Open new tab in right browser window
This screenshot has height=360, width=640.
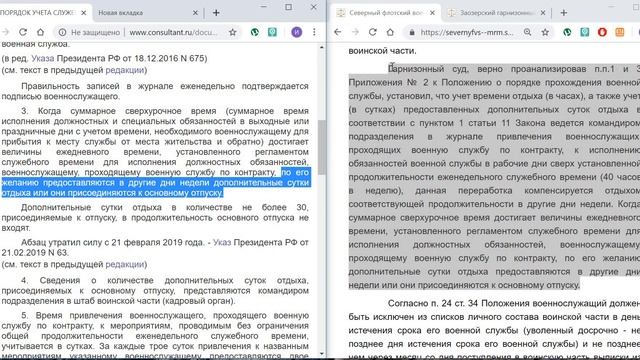[x=564, y=13]
